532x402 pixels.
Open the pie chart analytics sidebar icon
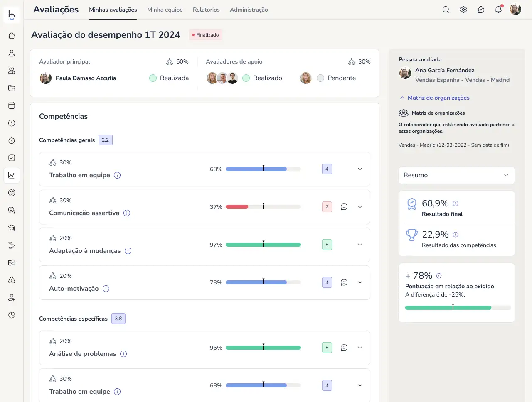tap(12, 315)
